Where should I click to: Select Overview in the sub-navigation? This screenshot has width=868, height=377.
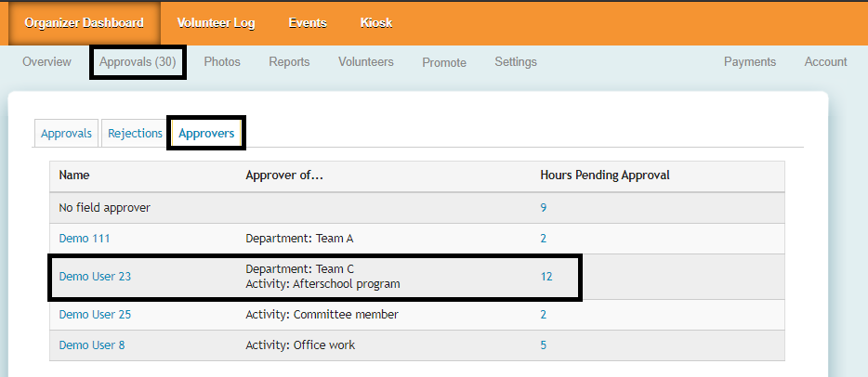point(46,62)
